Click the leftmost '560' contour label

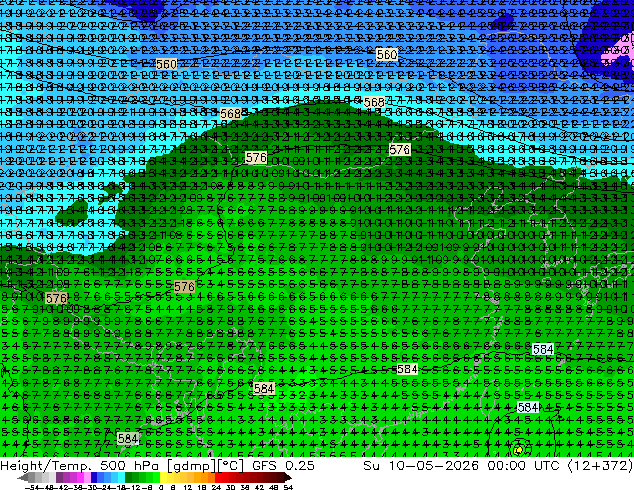[x=166, y=64]
